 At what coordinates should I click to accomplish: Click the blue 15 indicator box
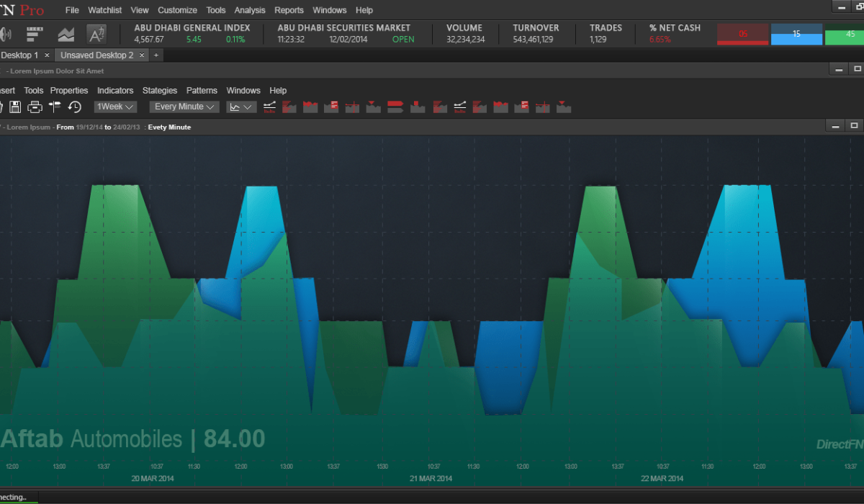(x=796, y=34)
